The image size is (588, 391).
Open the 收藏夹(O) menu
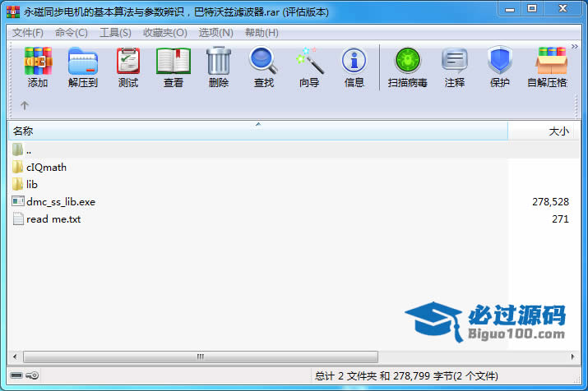[165, 33]
